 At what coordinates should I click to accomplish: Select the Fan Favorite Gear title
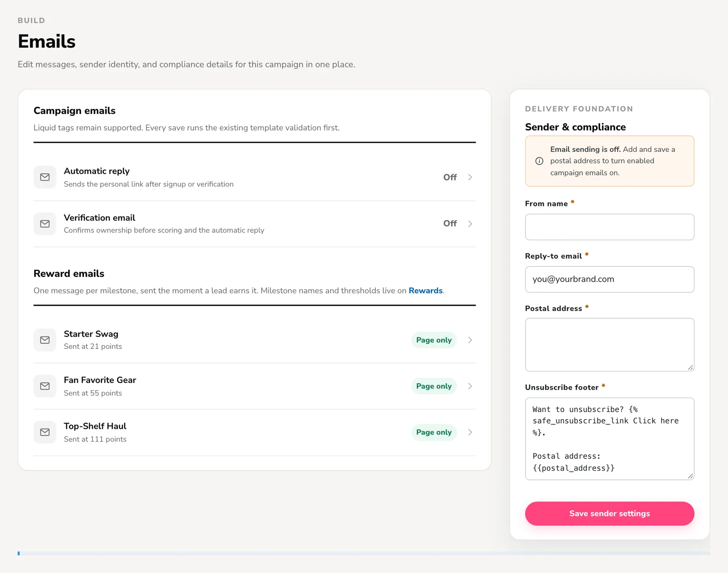click(x=100, y=380)
